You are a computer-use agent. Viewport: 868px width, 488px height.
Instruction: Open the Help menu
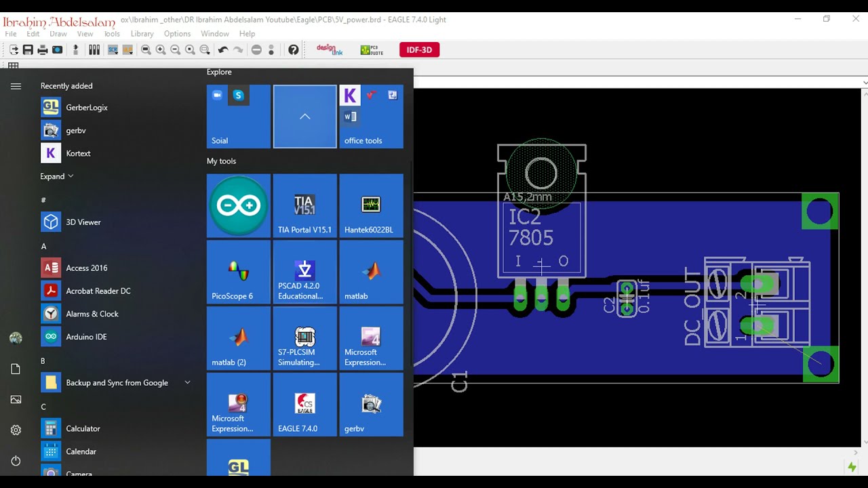point(247,33)
